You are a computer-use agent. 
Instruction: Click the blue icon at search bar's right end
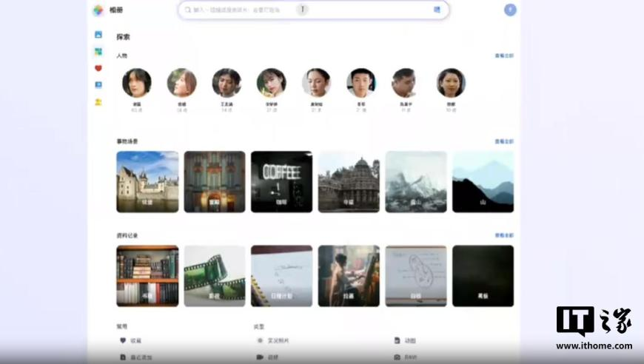437,10
